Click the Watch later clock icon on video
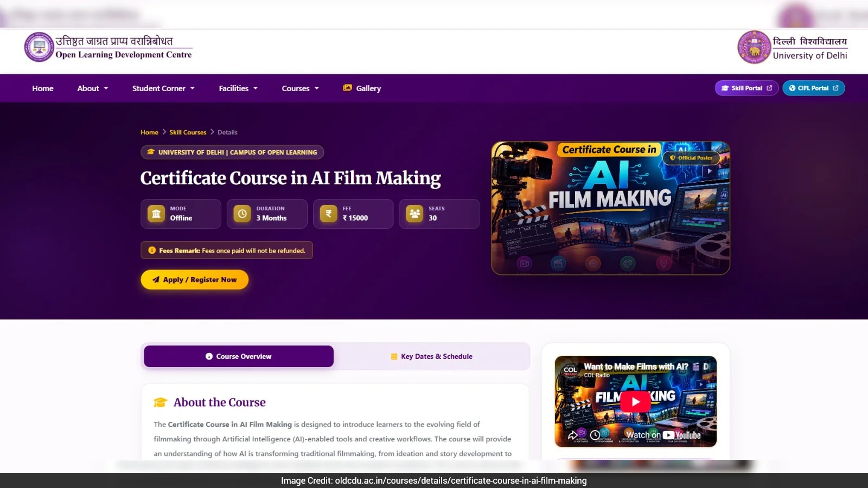Viewport: 868px width, 488px height. [x=595, y=435]
